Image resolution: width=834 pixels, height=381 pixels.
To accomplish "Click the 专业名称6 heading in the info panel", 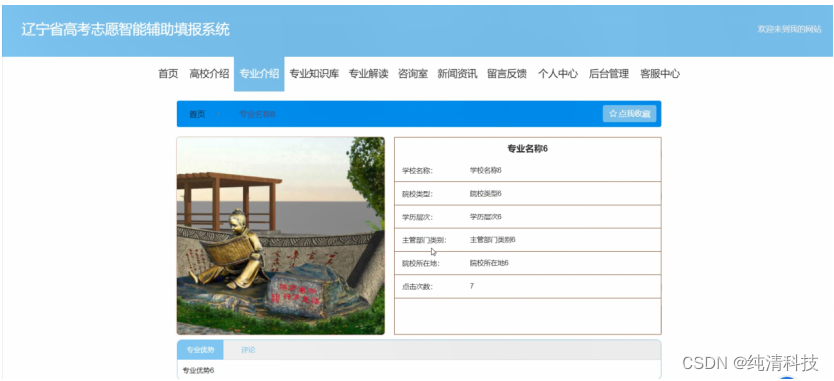I will point(527,148).
